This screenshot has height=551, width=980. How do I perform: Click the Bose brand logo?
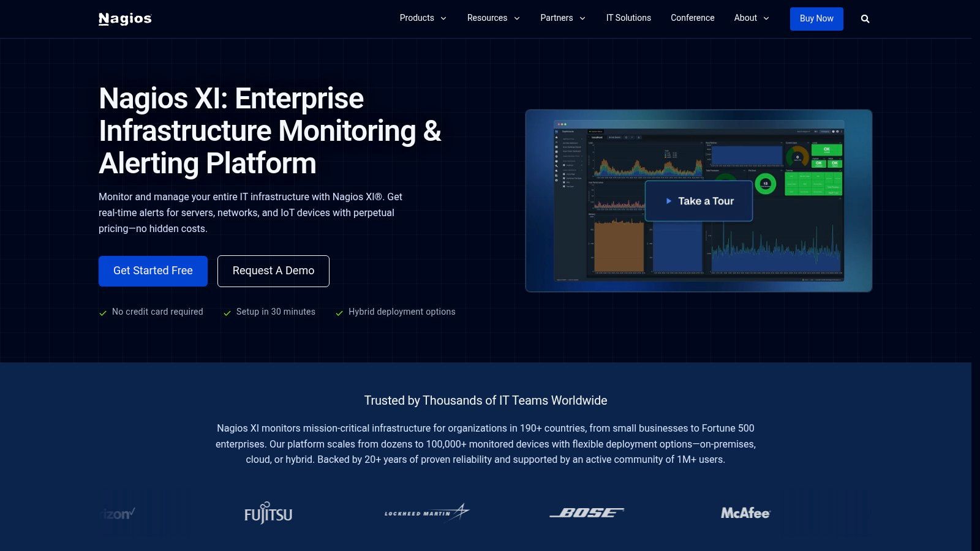586,512
